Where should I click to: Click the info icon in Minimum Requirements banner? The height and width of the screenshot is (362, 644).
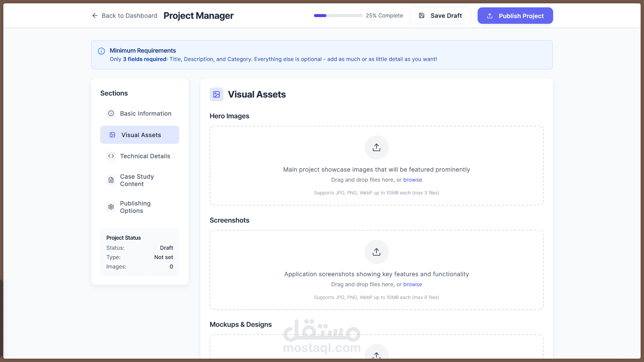pyautogui.click(x=101, y=51)
